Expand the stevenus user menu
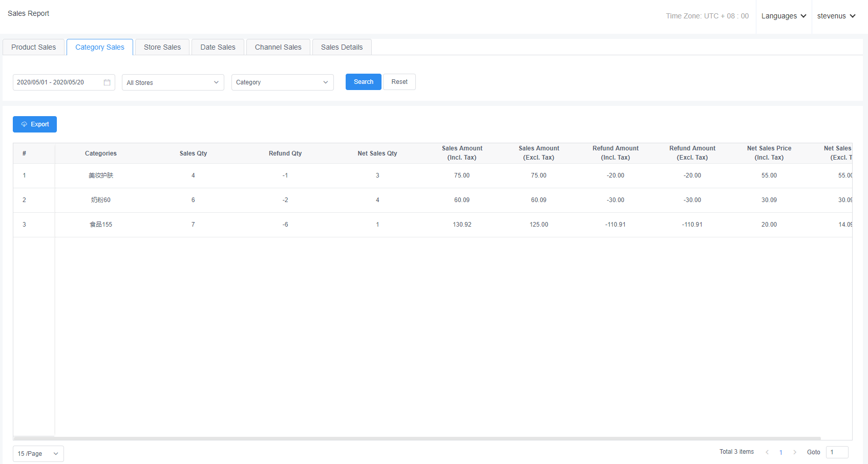Image resolution: width=868 pixels, height=464 pixels. coord(836,16)
